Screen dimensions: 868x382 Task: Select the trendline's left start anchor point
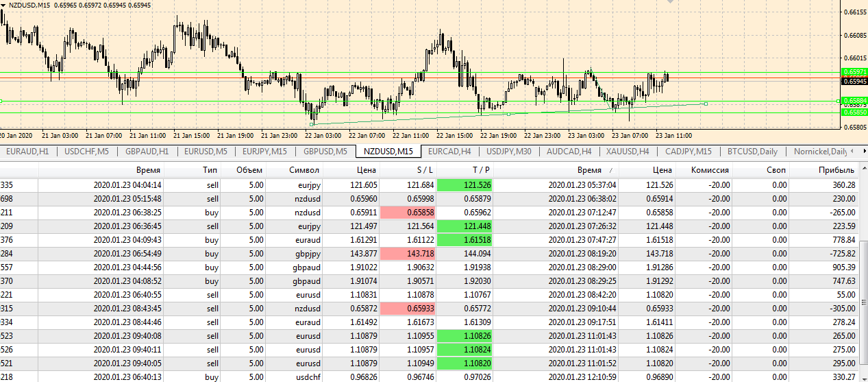[312, 124]
